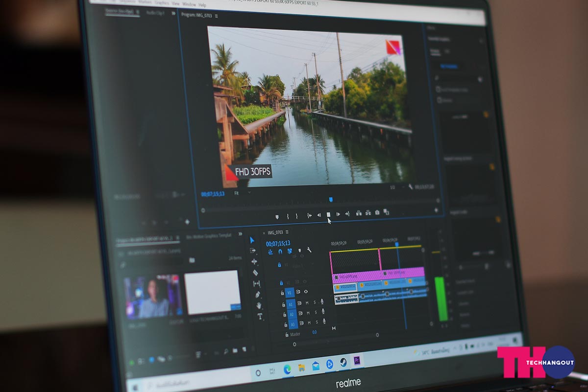Mute audio track A3
The height and width of the screenshot is (392, 588).
[x=309, y=323]
